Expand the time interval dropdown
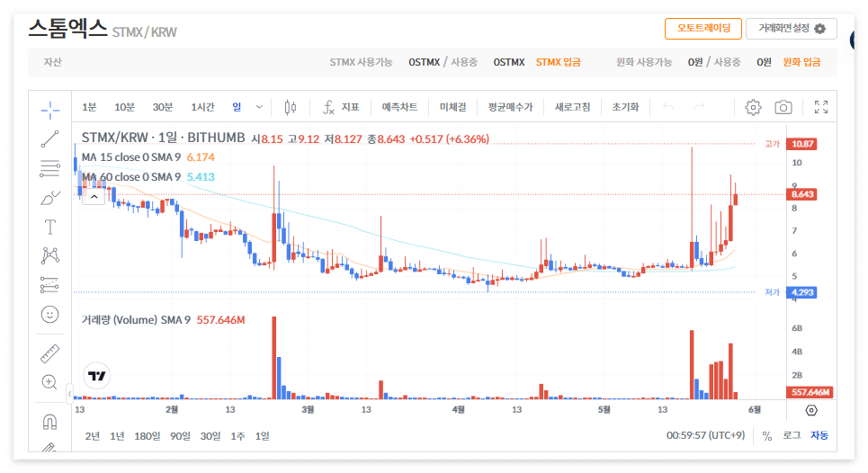The image size is (868, 473). (259, 107)
